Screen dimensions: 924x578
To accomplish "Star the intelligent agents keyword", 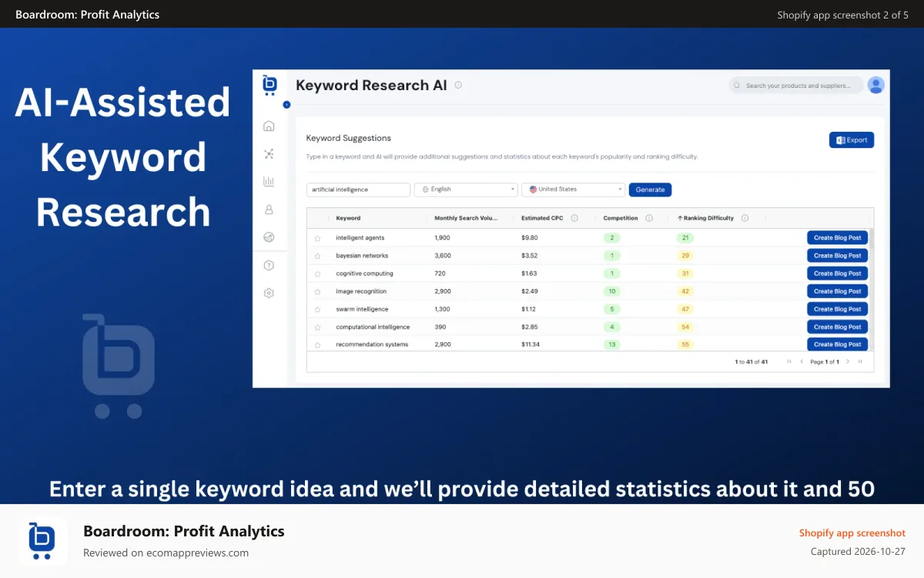I will pyautogui.click(x=317, y=238).
